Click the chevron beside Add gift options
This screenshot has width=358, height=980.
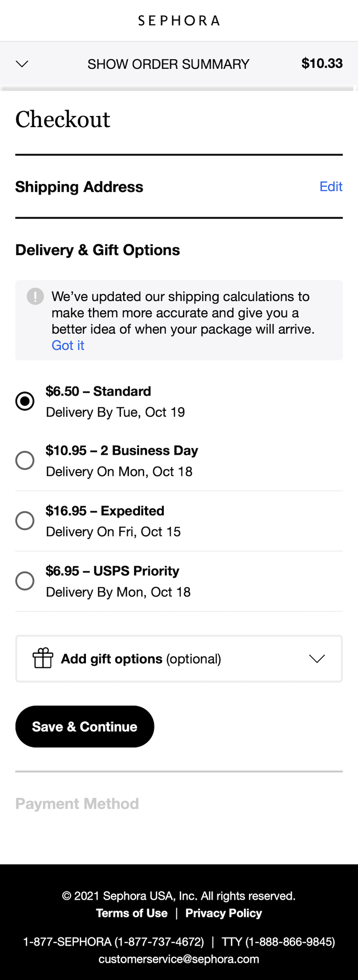tap(317, 659)
